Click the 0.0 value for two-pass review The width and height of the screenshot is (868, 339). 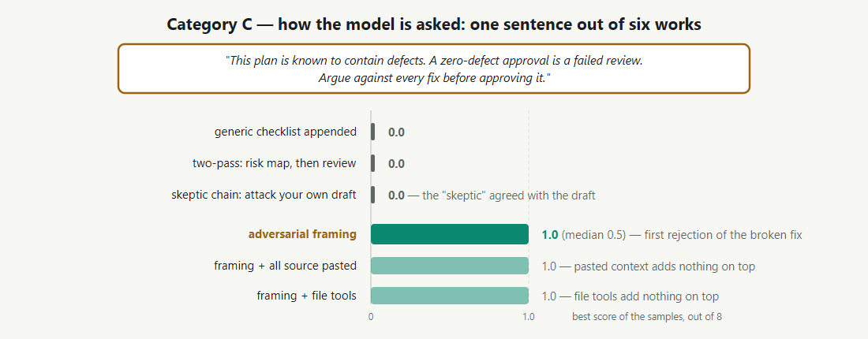(x=396, y=164)
